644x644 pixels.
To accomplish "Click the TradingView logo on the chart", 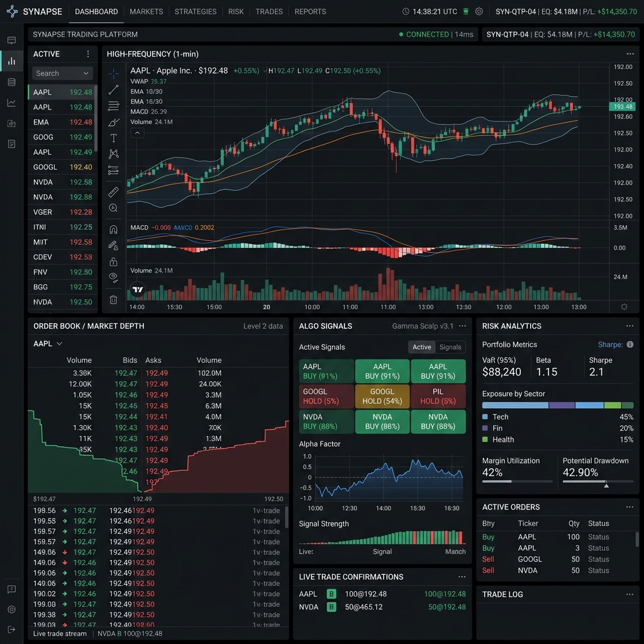I will click(x=138, y=289).
